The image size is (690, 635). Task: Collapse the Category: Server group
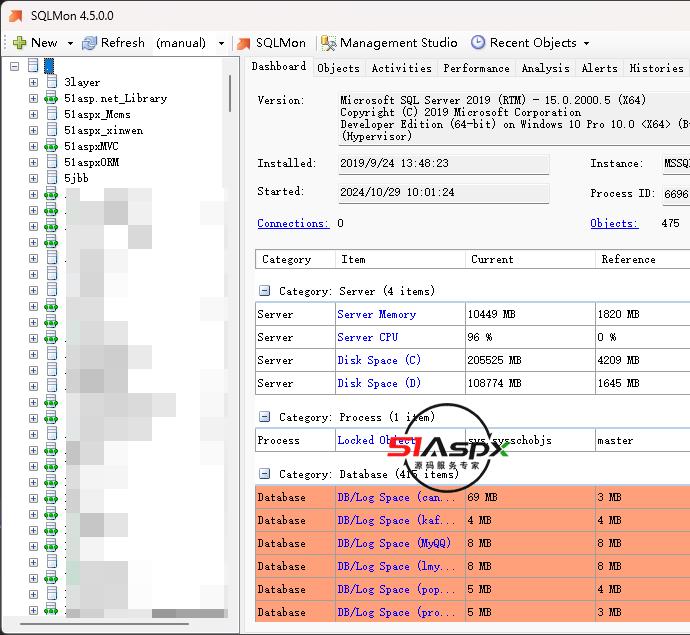coord(265,291)
